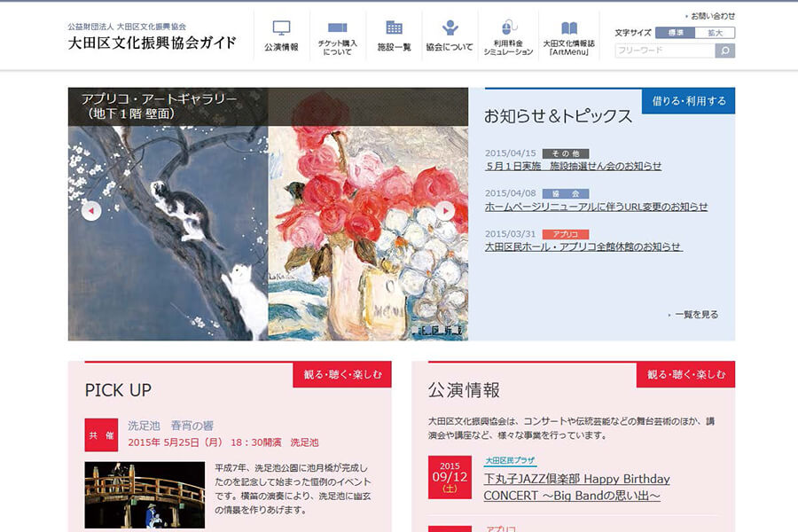This screenshot has height=532, width=798.
Task: Open the 利用料金シミュレーション mouse icon
Action: (508, 27)
